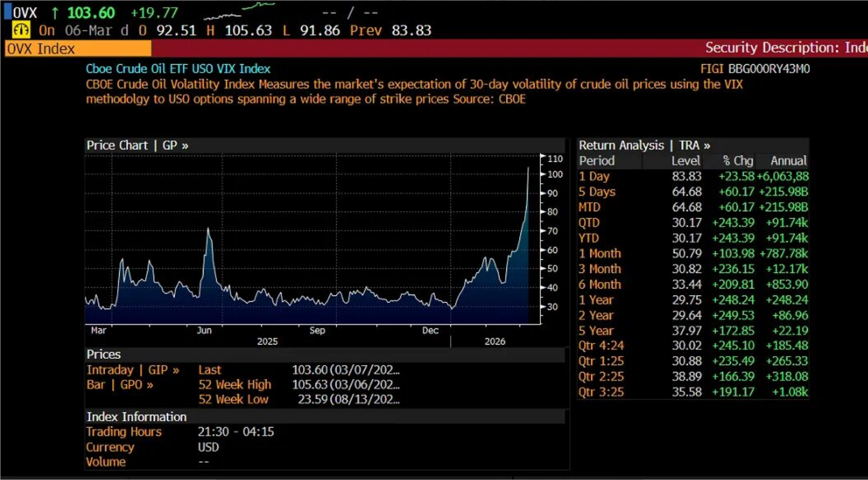Click the 52 Week High value
The image size is (868, 480).
345,385
